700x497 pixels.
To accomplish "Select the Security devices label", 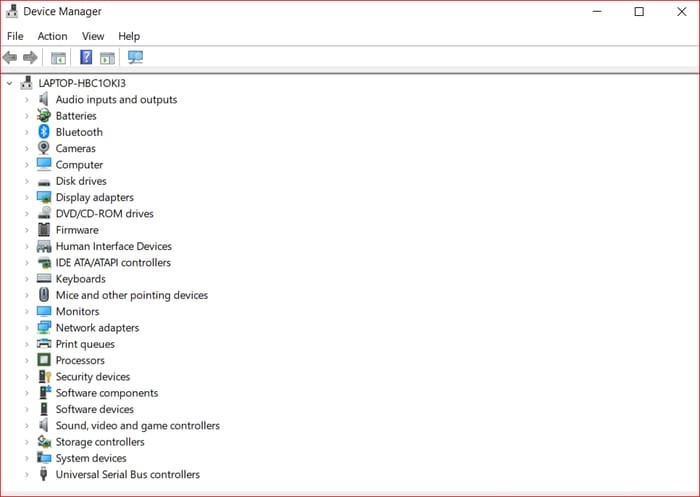I will pyautogui.click(x=92, y=377).
